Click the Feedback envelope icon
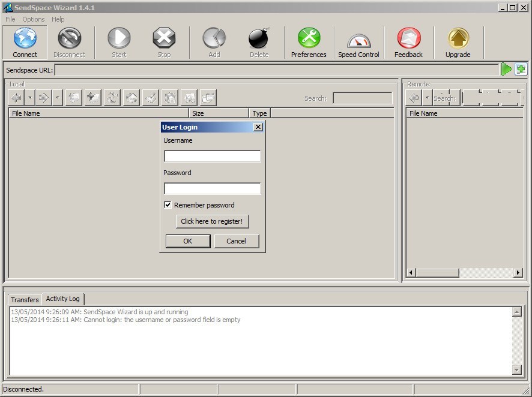 pyautogui.click(x=408, y=38)
